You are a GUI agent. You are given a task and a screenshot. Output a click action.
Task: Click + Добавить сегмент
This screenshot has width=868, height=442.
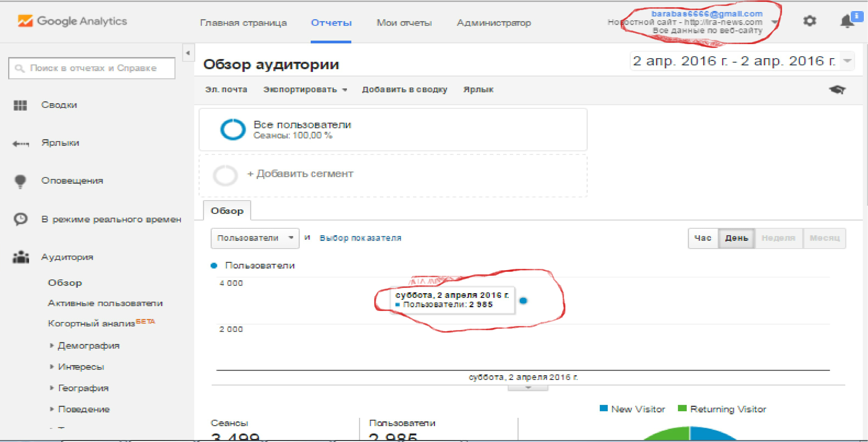[x=300, y=174]
